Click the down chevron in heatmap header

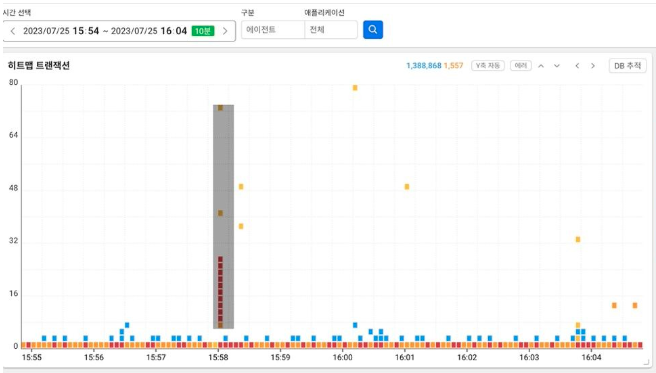point(557,66)
